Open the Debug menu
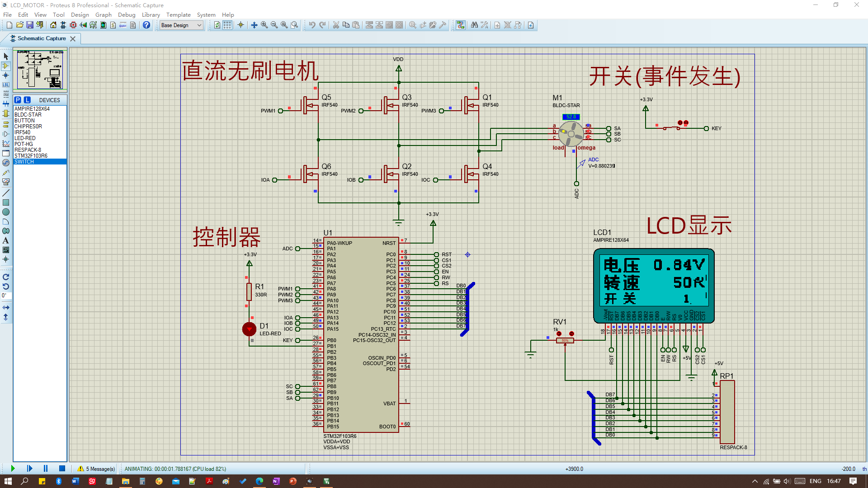Screen dimensions: 868x488 [127, 15]
